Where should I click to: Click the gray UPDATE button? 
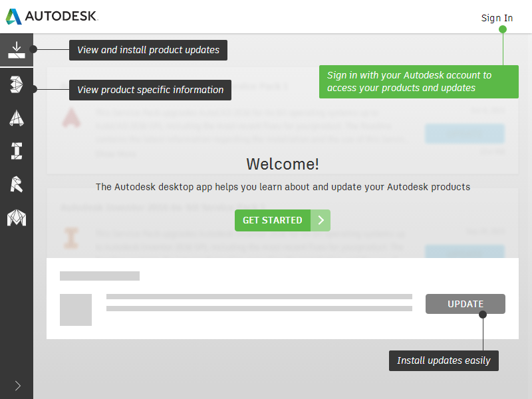click(x=465, y=304)
